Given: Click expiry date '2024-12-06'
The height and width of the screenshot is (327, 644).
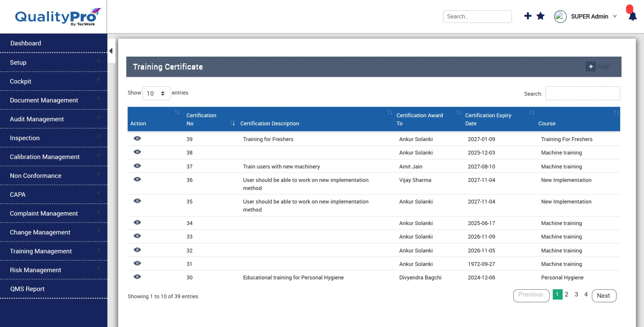Looking at the screenshot, I should [481, 277].
